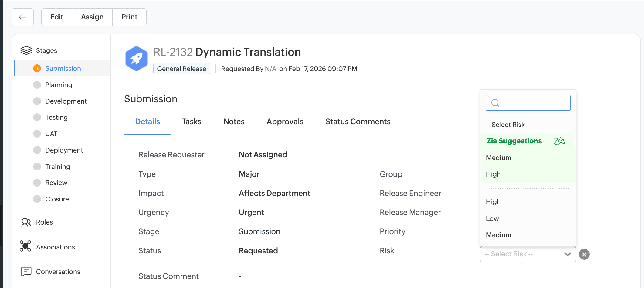Open Roles via its people icon
The width and height of the screenshot is (644, 288).
click(26, 222)
